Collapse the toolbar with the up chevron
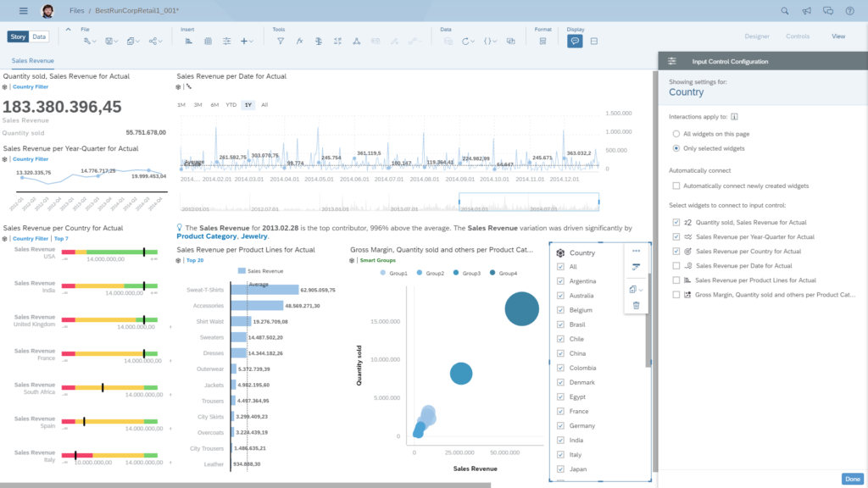The height and width of the screenshot is (488, 868). tap(68, 30)
